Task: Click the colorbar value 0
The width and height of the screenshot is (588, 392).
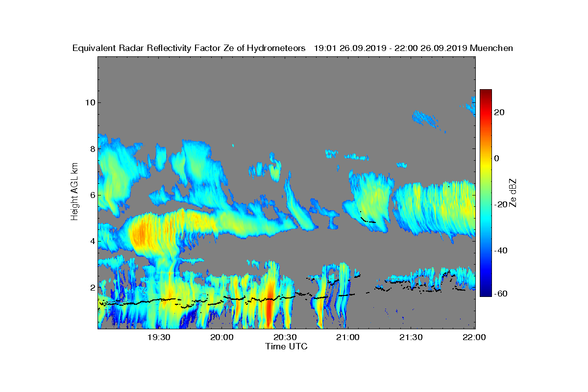Action: [x=497, y=158]
